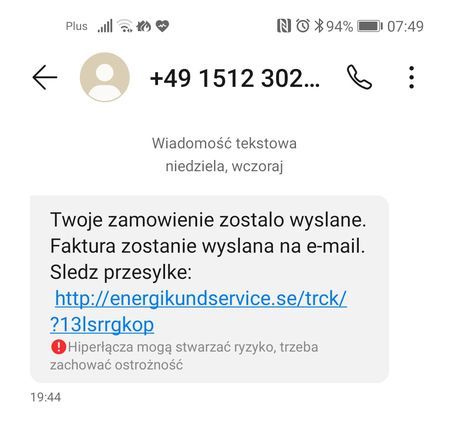The height and width of the screenshot is (427, 449).
Task: Tap the alarm clock status icon
Action: tap(303, 26)
